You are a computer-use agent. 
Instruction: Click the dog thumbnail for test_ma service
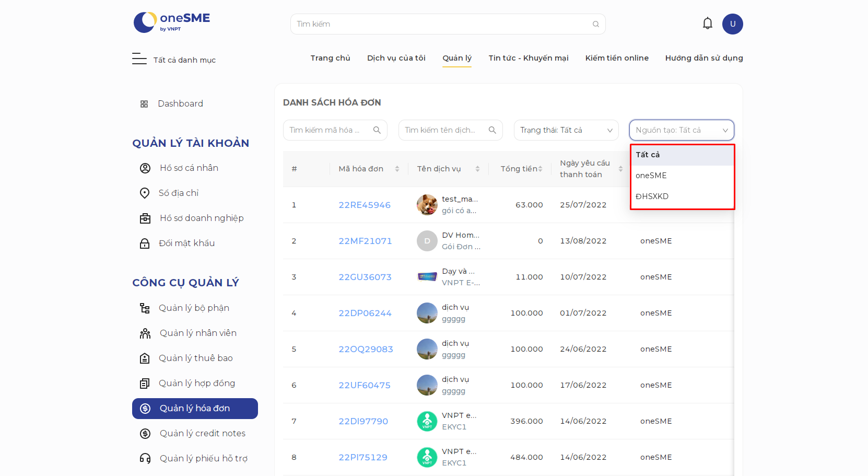click(427, 205)
